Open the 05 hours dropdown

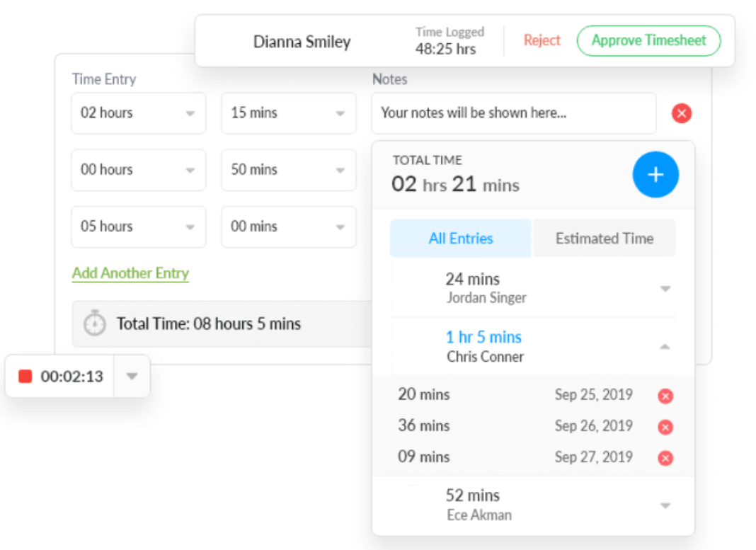point(138,227)
